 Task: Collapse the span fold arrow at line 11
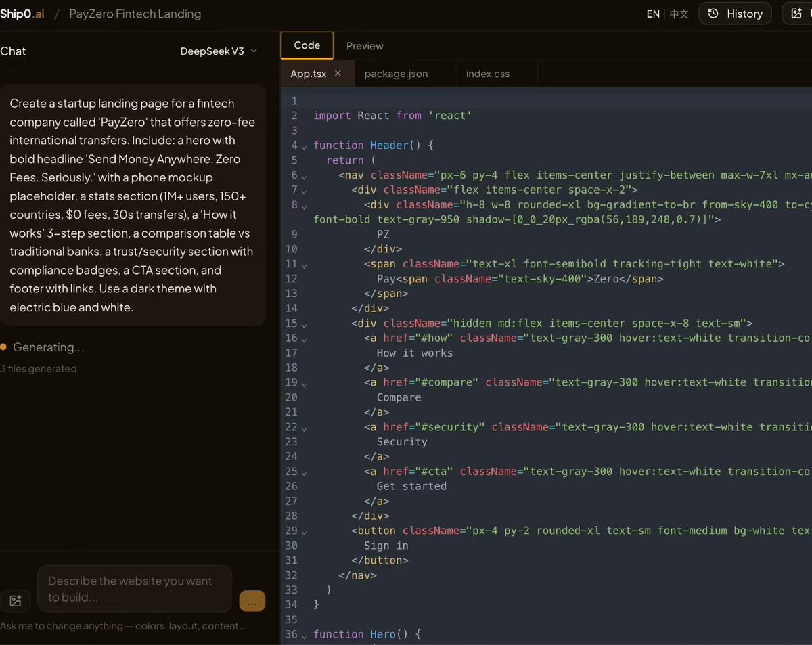(304, 265)
